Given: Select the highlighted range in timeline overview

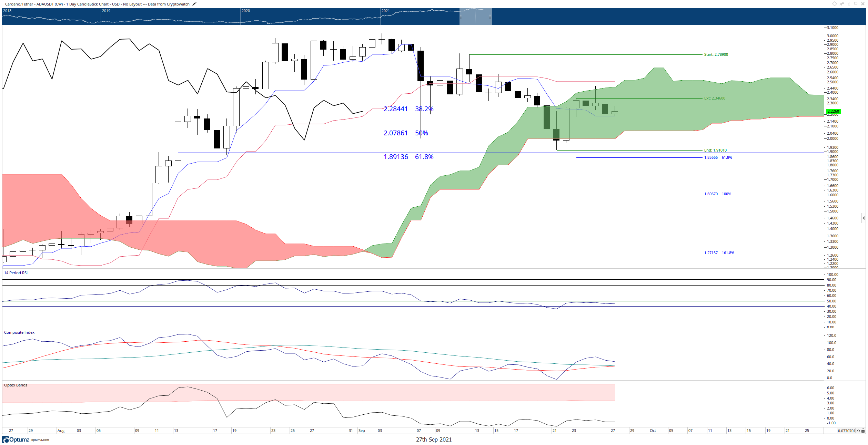Looking at the screenshot, I should [x=475, y=17].
